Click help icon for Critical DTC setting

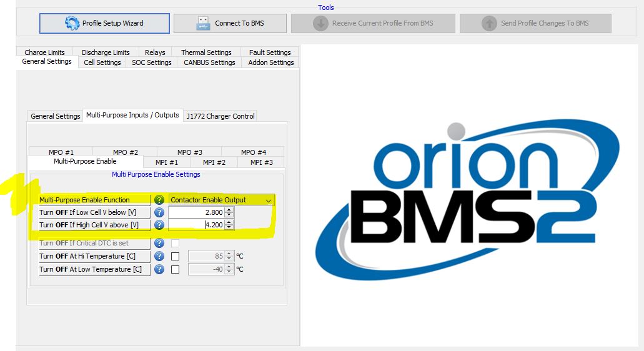159,243
